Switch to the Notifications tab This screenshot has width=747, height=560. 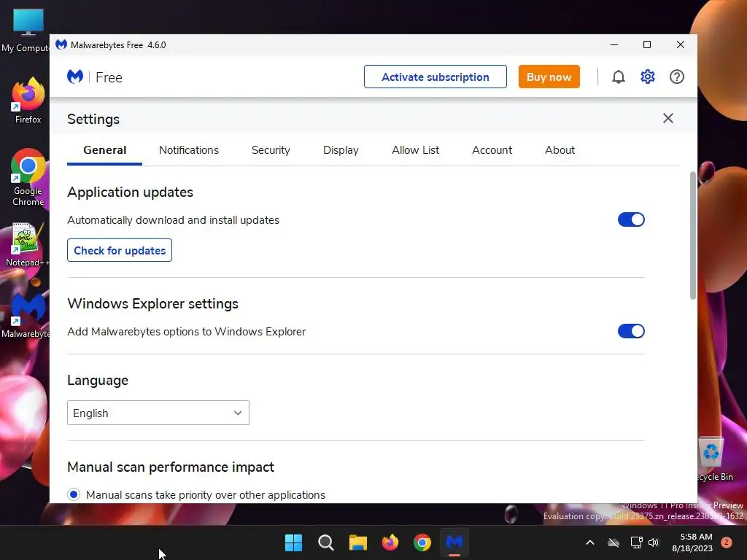pos(189,150)
